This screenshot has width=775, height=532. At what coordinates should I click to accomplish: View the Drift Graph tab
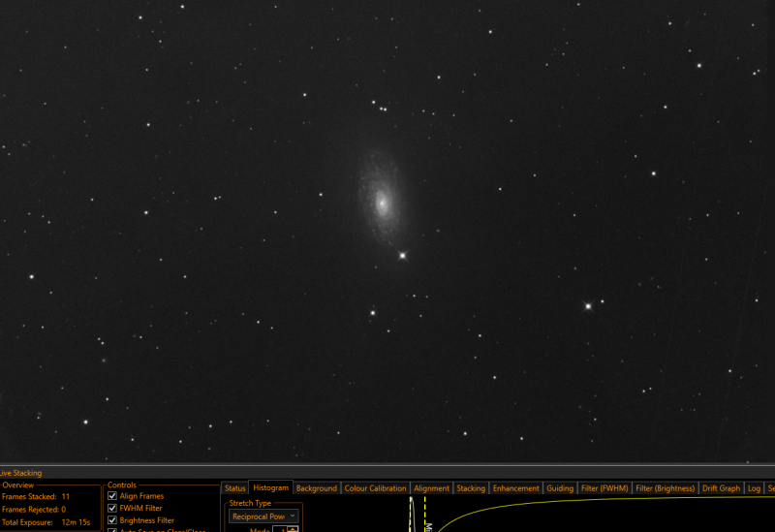721,488
